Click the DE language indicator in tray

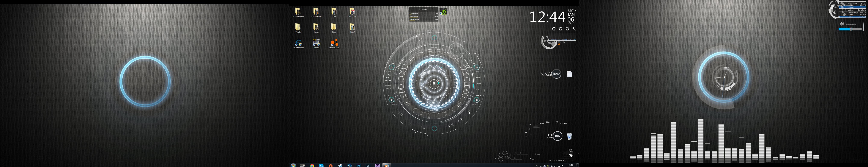click(x=537, y=166)
